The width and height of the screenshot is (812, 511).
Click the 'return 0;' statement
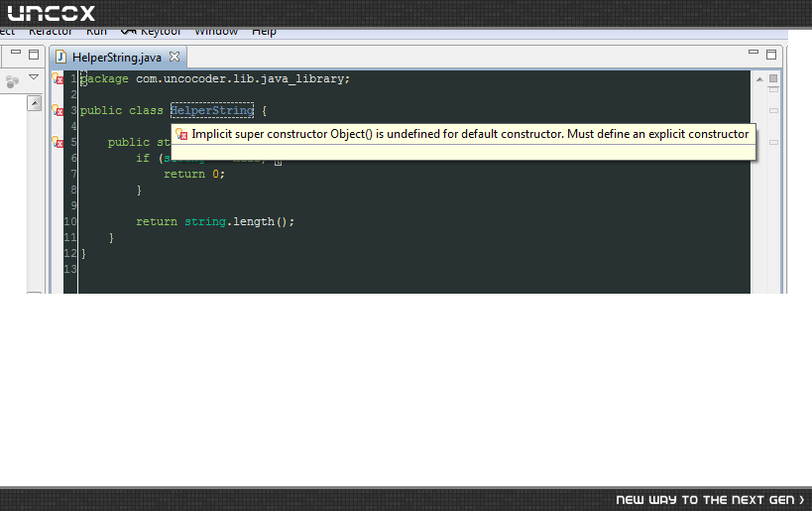pyautogui.click(x=194, y=174)
